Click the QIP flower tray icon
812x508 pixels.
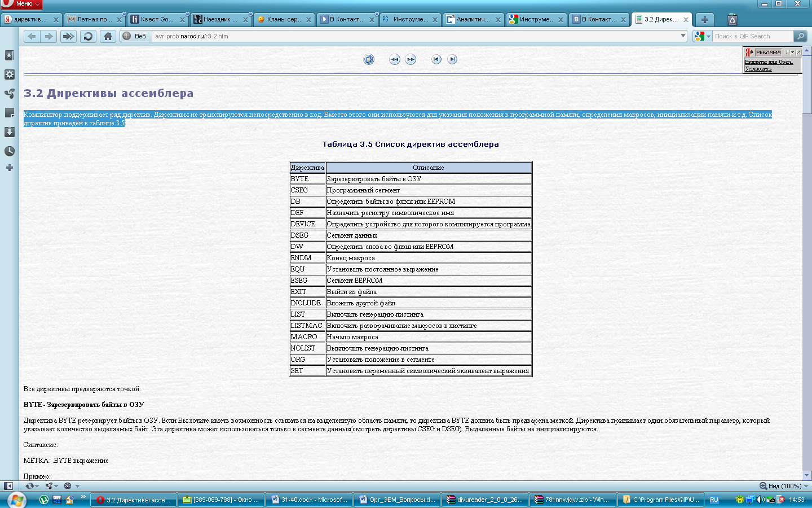740,500
